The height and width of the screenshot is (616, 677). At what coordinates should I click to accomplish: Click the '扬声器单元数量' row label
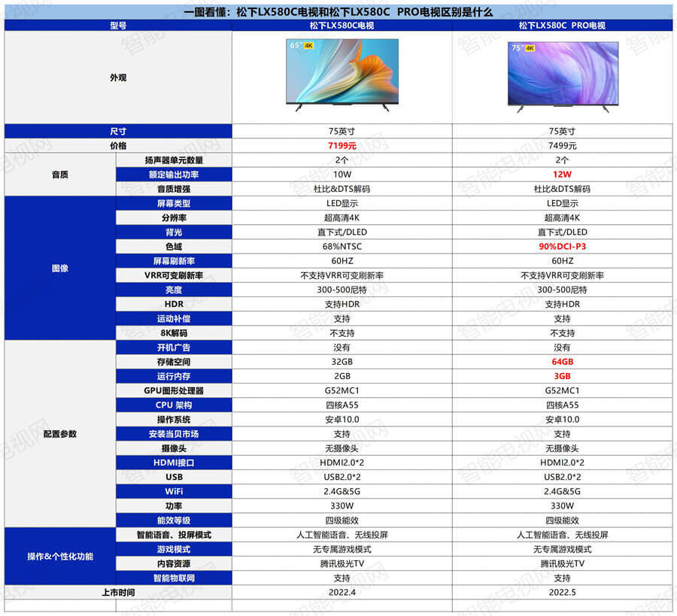(174, 160)
